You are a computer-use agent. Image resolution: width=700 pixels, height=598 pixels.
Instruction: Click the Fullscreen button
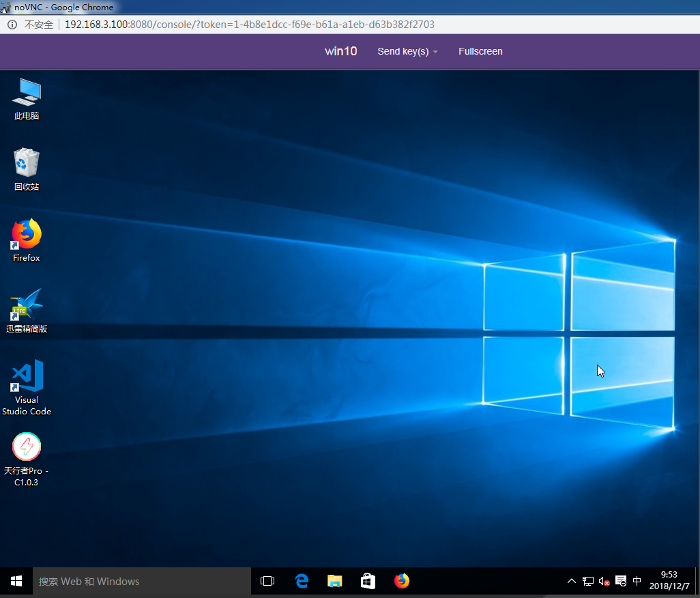[x=480, y=51]
